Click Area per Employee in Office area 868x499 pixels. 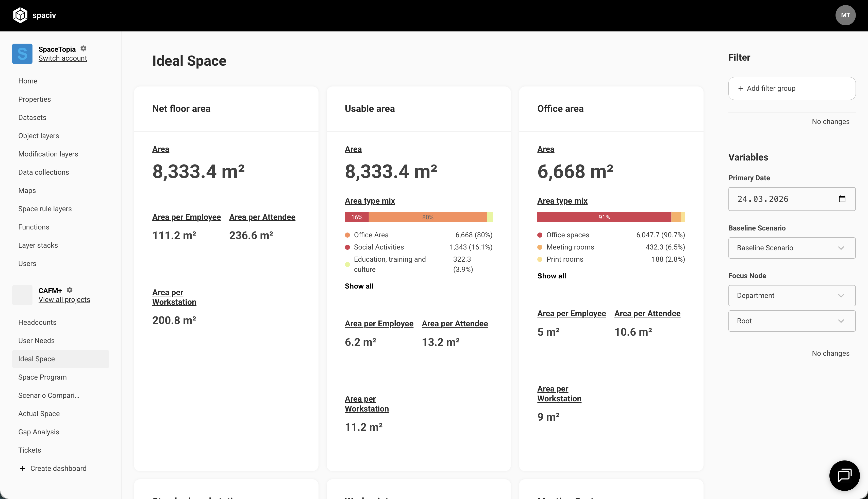click(x=571, y=314)
